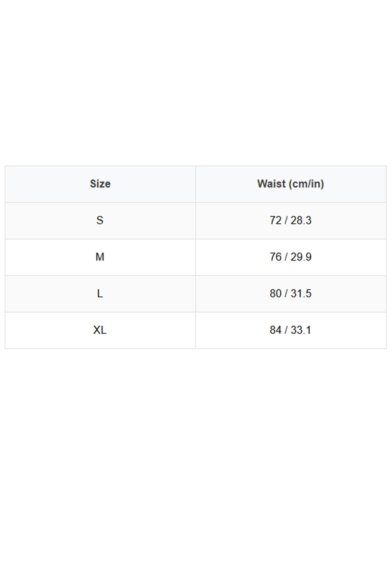This screenshot has width=392, height=588.
Task: Click the 31.5 inch waist value
Action: click(x=301, y=294)
